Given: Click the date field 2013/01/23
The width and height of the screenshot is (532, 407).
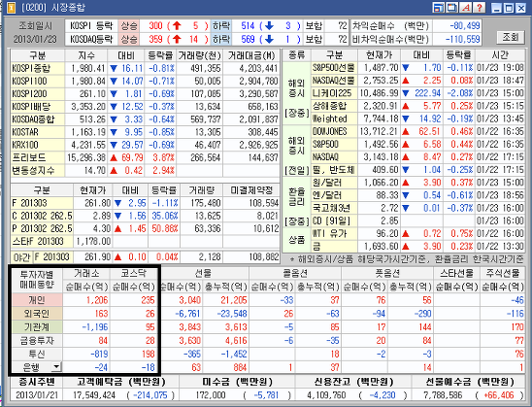Looking at the screenshot, I should tap(35, 39).
